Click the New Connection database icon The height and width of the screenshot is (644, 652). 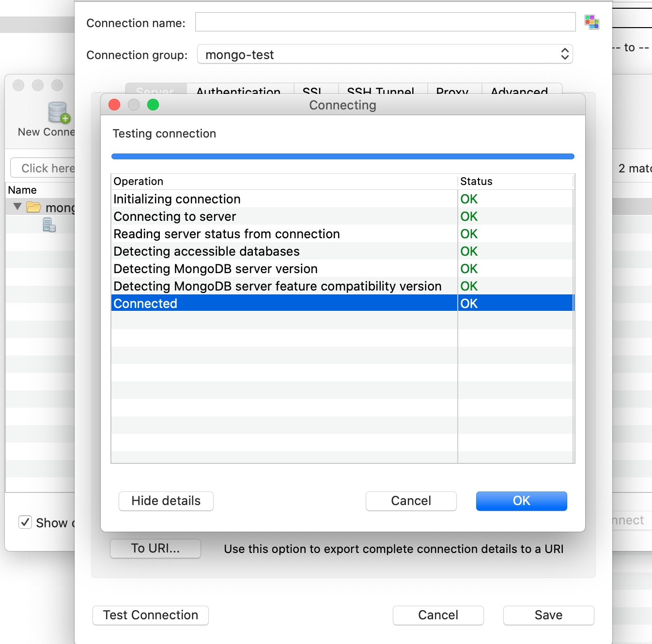[x=57, y=113]
